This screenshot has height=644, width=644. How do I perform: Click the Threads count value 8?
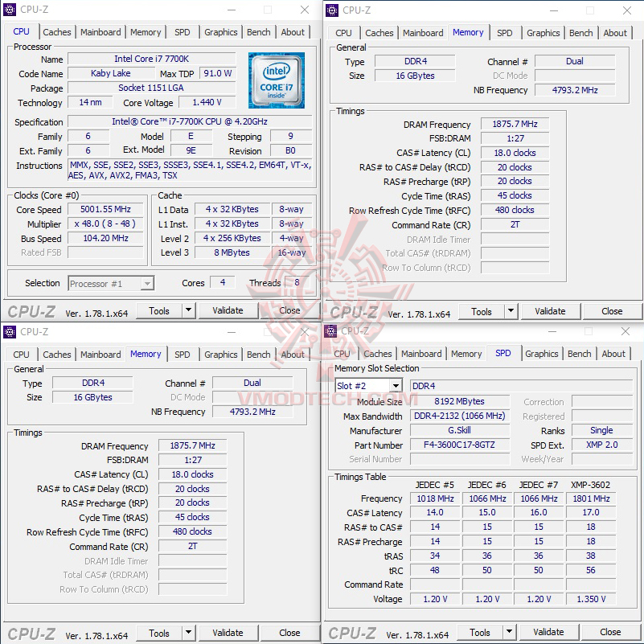[x=297, y=282]
